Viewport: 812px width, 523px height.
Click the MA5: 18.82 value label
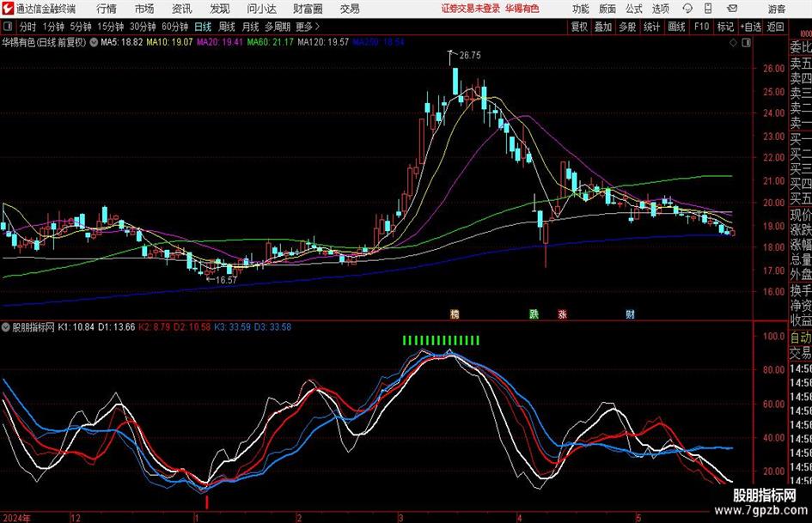pyautogui.click(x=122, y=42)
